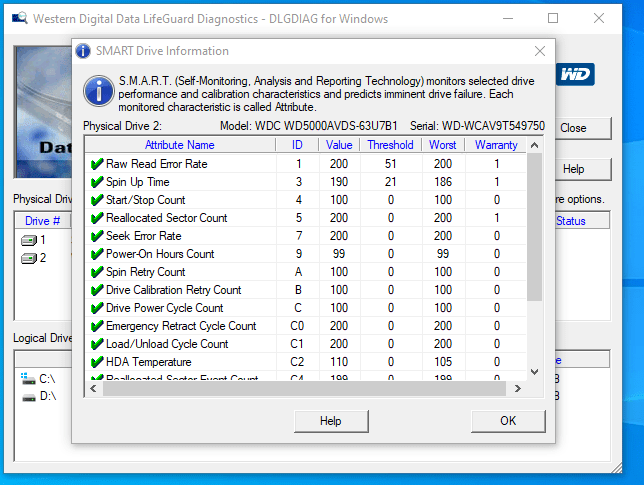
Task: Select the C:\ logical drive icon
Action: [x=28, y=379]
